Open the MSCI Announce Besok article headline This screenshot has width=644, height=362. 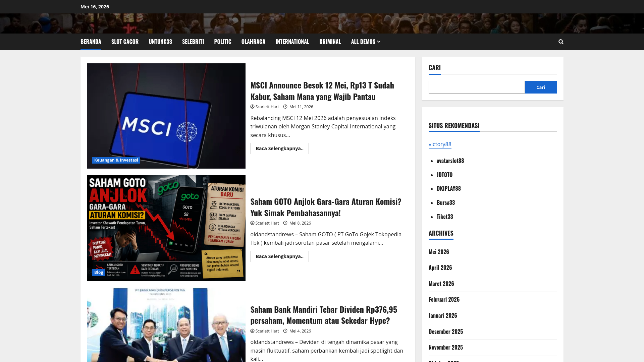click(322, 91)
